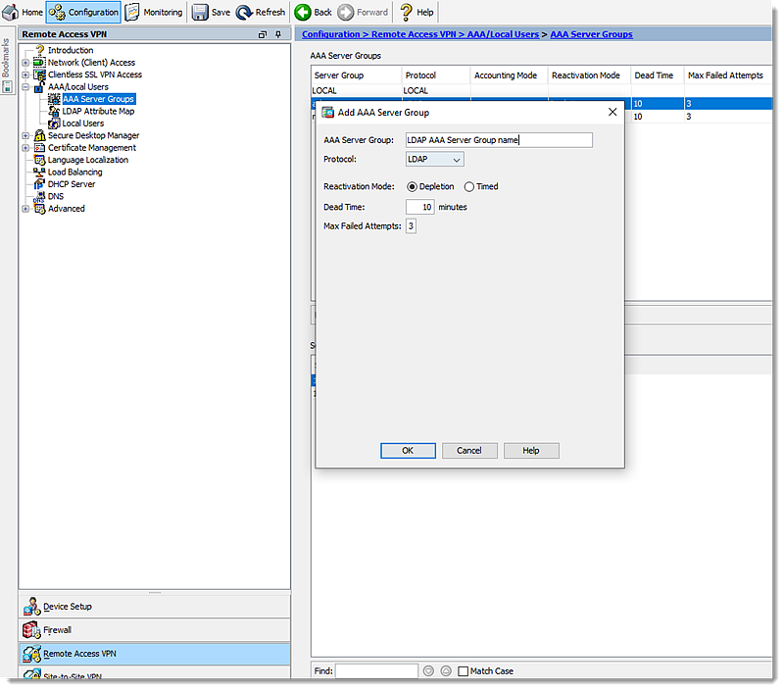
Task: Click the Refresh icon in toolbar
Action: point(244,12)
